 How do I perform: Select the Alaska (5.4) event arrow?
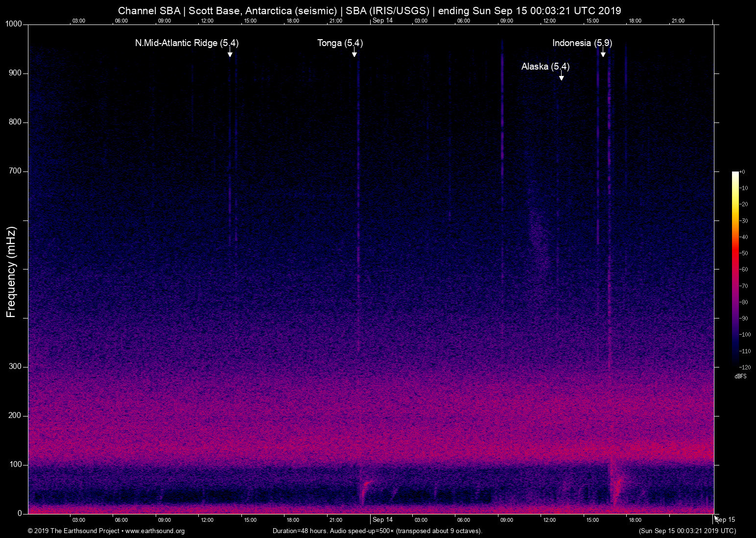pos(561,77)
